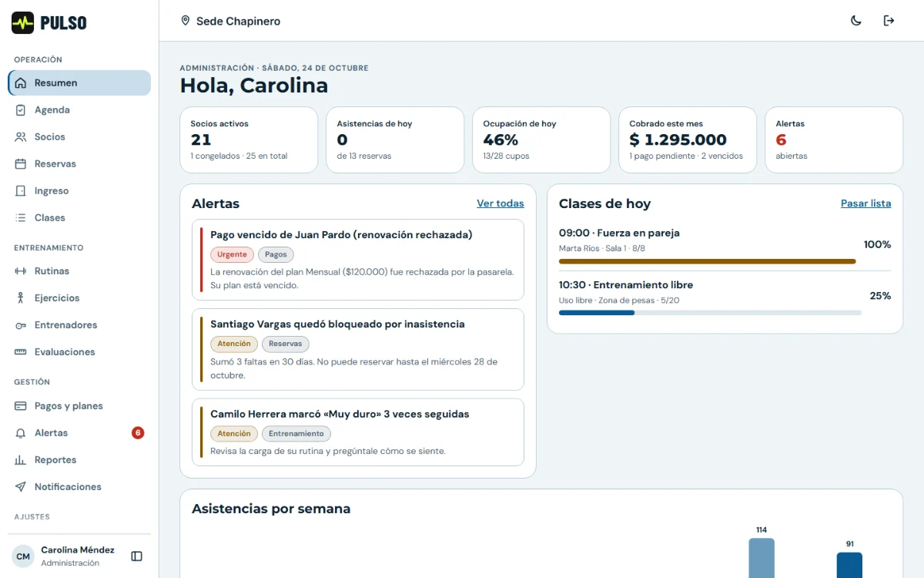Toggle dark mode with the moon icon
Viewport: 924px width, 578px height.
point(856,21)
